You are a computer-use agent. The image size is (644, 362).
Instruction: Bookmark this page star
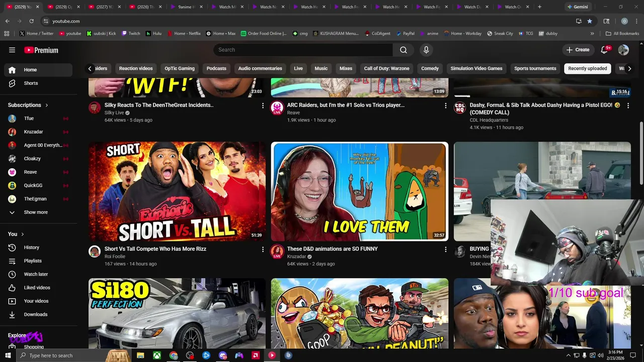click(590, 21)
